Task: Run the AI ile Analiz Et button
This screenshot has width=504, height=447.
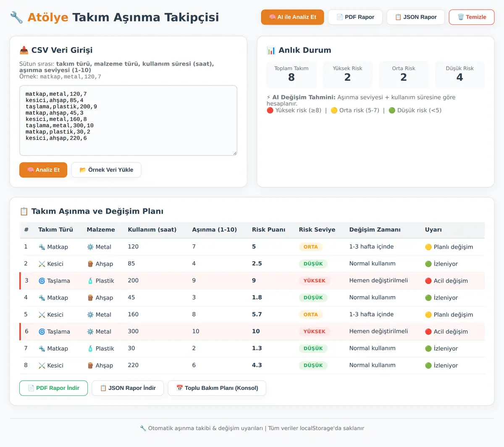Action: point(292,17)
